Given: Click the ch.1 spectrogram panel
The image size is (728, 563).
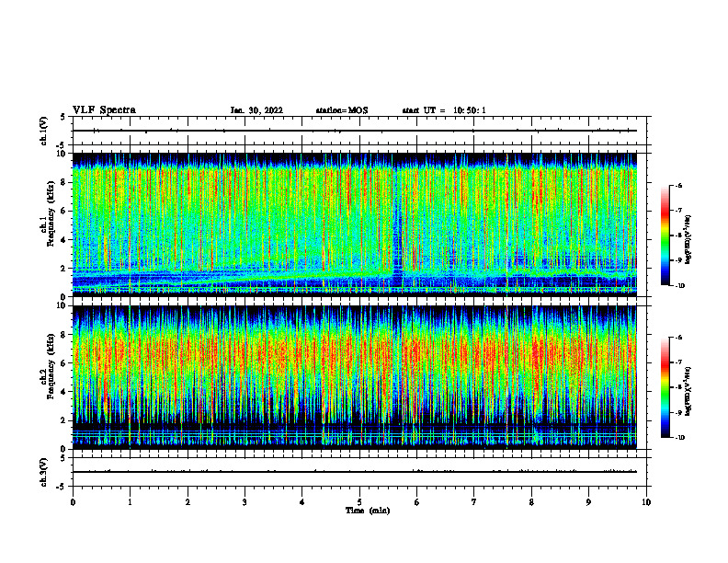Looking at the screenshot, I should tap(355, 224).
